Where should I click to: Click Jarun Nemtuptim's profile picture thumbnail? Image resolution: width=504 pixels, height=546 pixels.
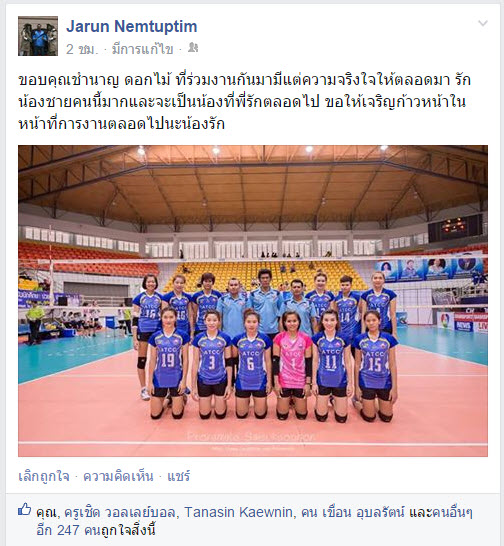[38, 36]
